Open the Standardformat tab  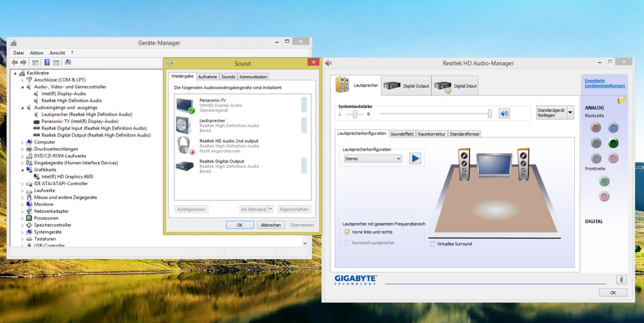[465, 134]
